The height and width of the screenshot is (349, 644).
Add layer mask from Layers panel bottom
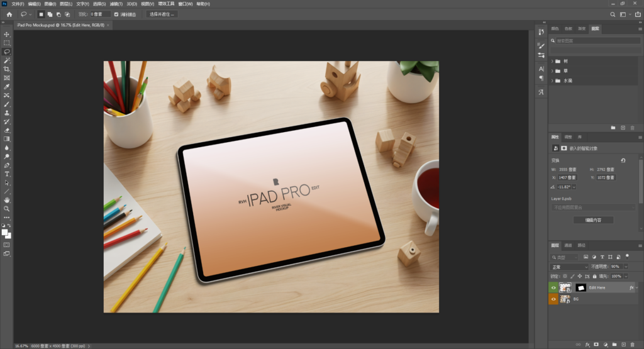(596, 345)
